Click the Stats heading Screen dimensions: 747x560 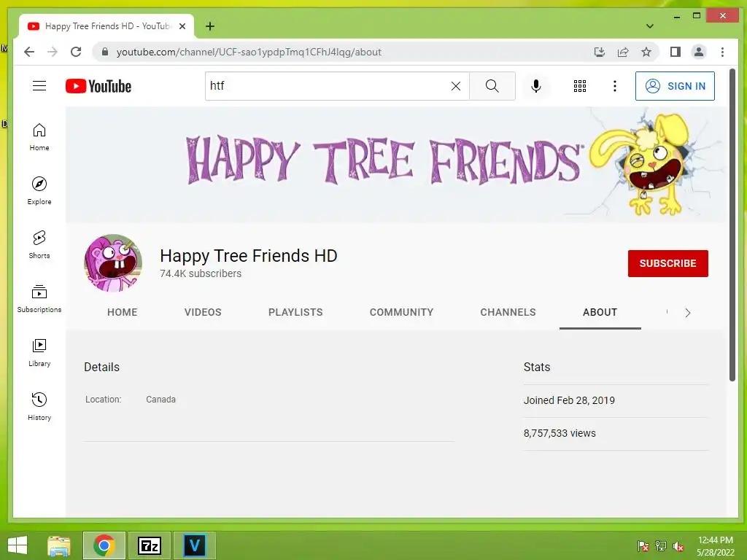point(536,367)
